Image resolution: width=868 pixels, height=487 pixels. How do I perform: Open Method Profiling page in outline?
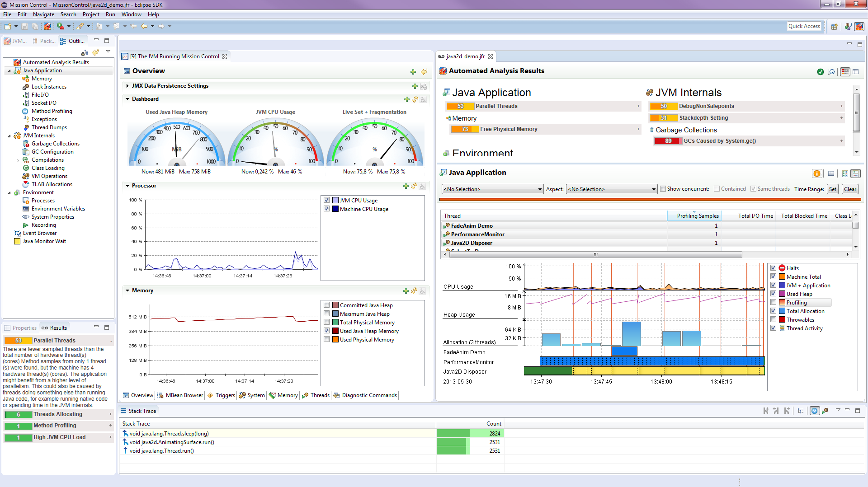tap(52, 111)
